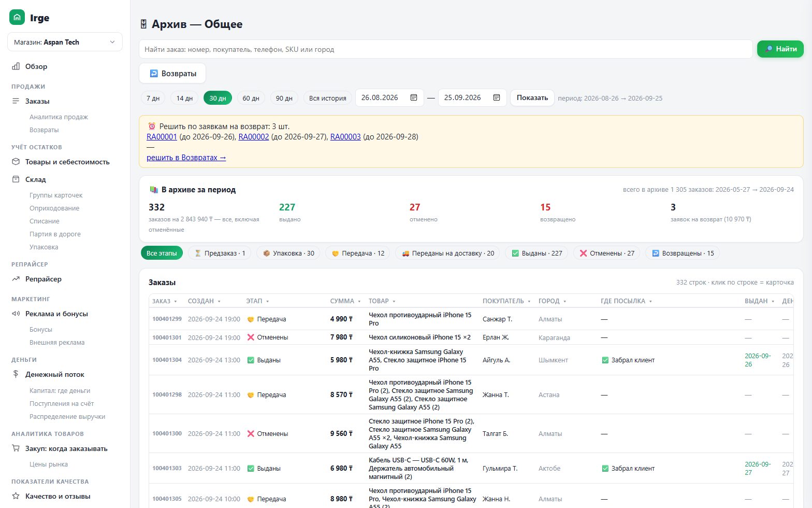Click the alarm clock icon in returns notice

152,126
